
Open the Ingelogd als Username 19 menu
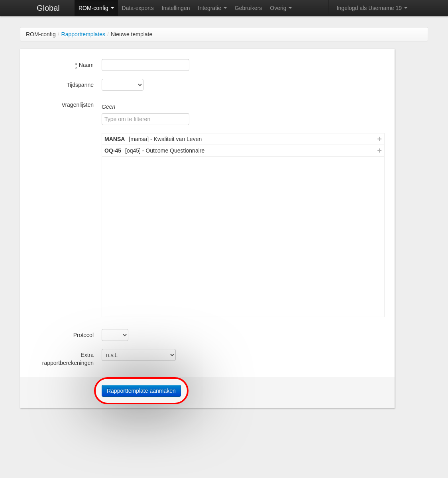[x=371, y=8]
